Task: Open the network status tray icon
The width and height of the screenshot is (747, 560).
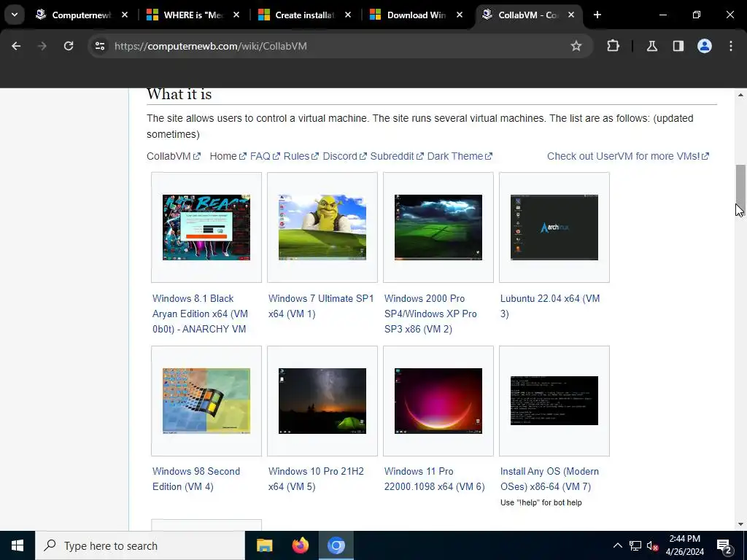Action: (x=635, y=545)
